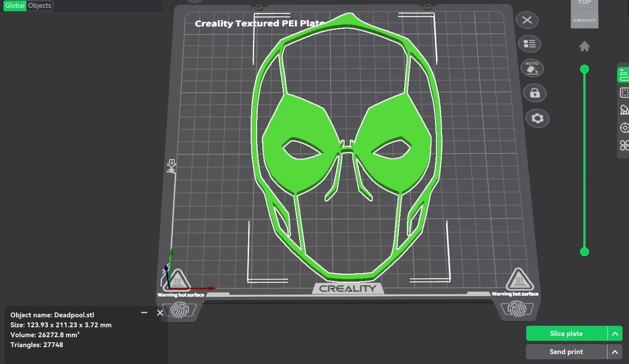
Task: Click the FRONT face of view cube
Action: coord(585,20)
